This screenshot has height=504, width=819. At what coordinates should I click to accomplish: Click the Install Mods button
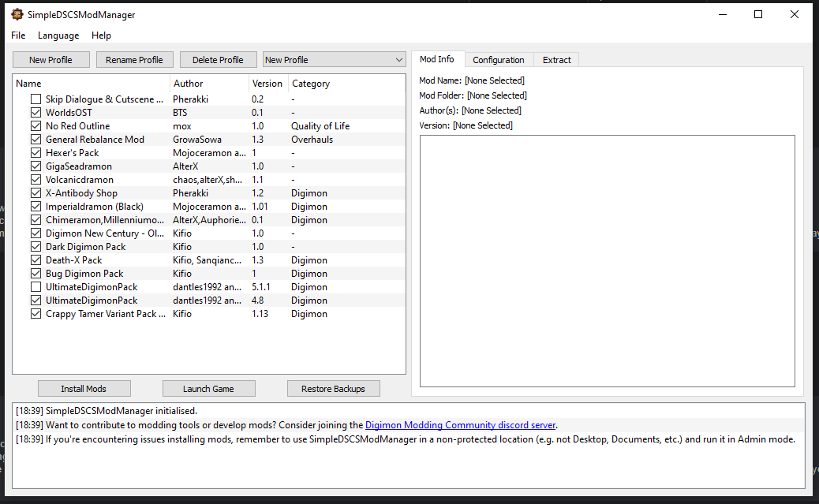(x=84, y=389)
